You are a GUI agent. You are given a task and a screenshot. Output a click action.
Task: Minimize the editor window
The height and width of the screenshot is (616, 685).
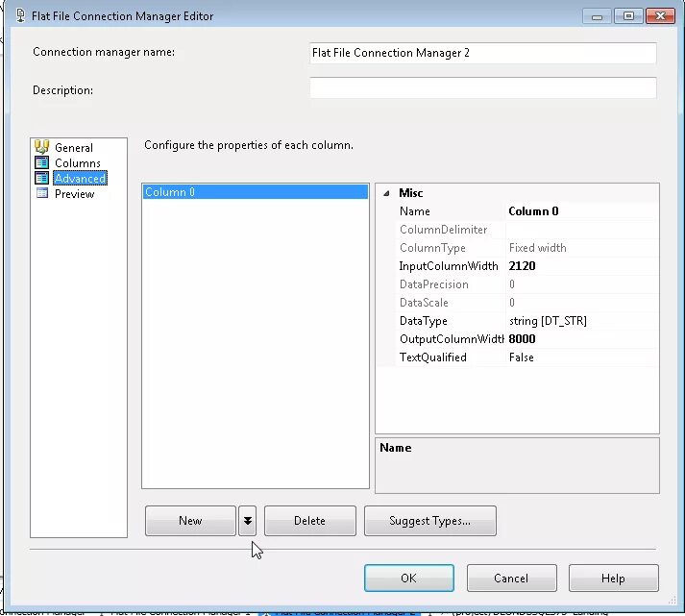coord(597,16)
